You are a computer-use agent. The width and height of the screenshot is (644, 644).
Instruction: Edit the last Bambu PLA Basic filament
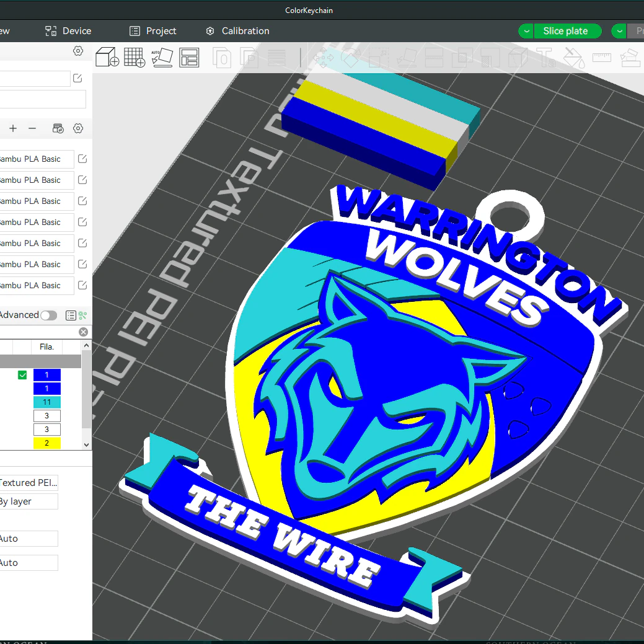point(82,285)
